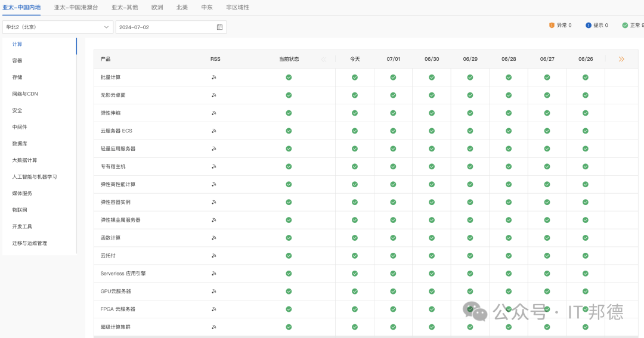Switch to 非区域性 tab
The image size is (644, 338).
tap(237, 7)
